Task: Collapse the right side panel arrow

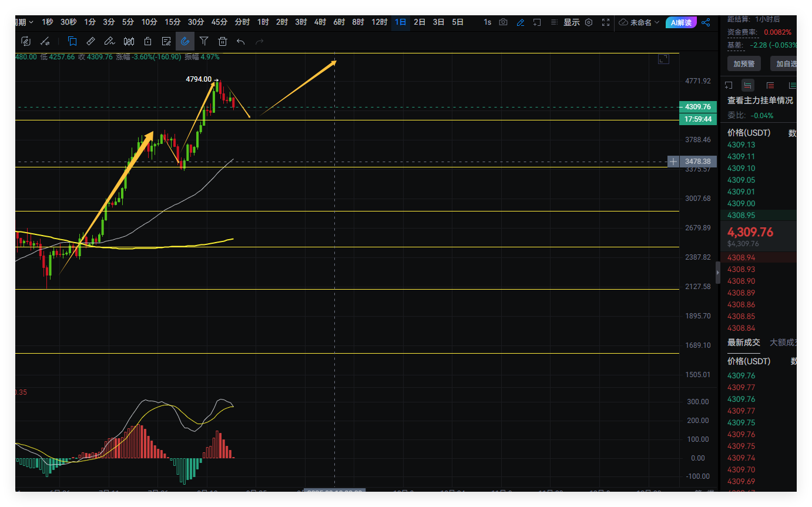Action: tap(717, 273)
